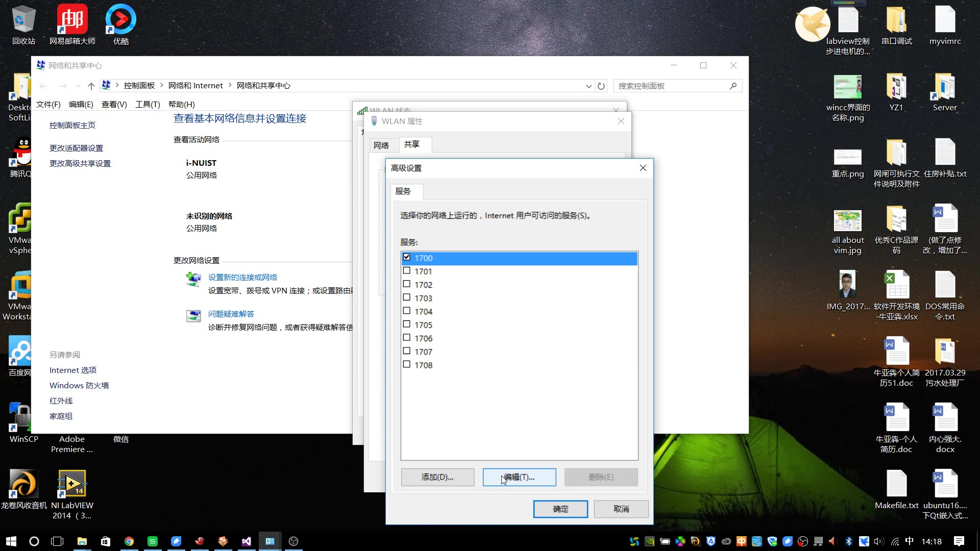Expand the chevron after 控制面板 breadcrumb
Screen dimensions: 980x551
pos(162,85)
